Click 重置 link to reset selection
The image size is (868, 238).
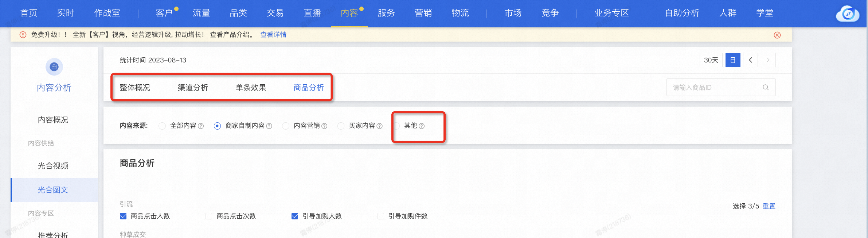[x=769, y=206]
